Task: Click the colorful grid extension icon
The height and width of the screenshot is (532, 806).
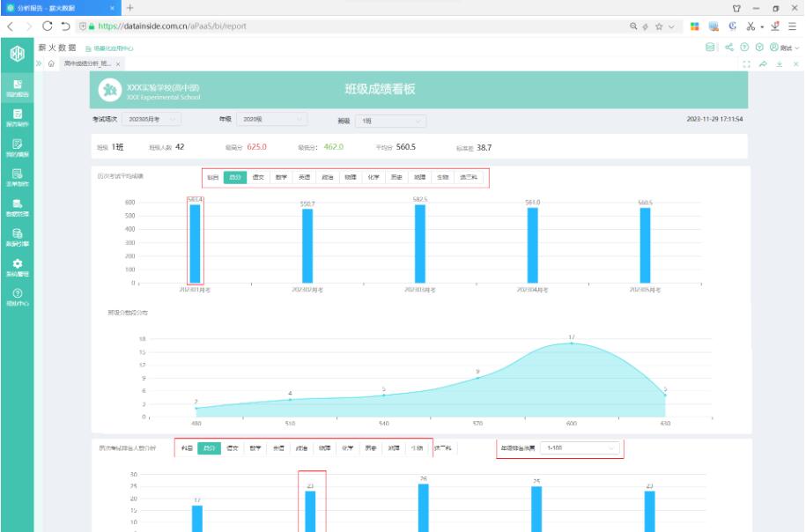Action: click(x=694, y=26)
